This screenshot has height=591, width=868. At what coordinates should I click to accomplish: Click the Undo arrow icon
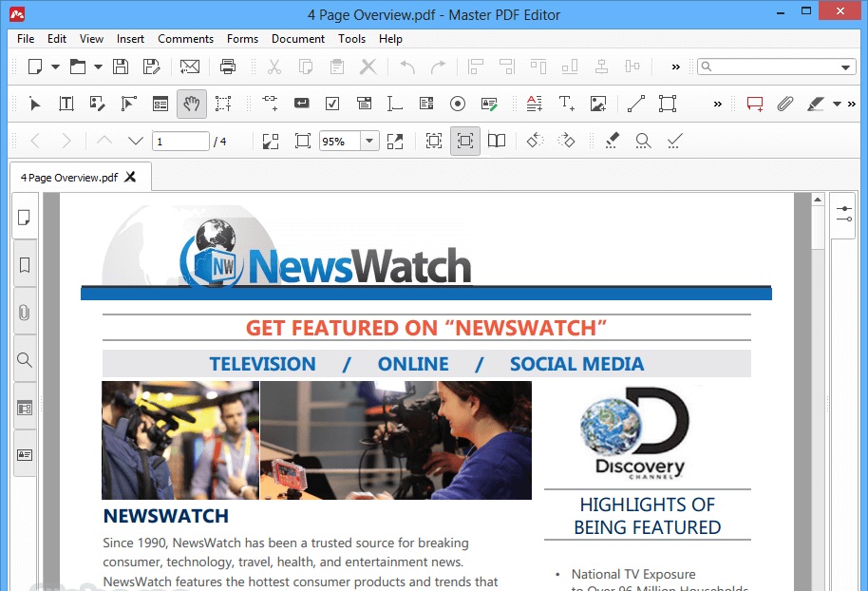pos(407,67)
